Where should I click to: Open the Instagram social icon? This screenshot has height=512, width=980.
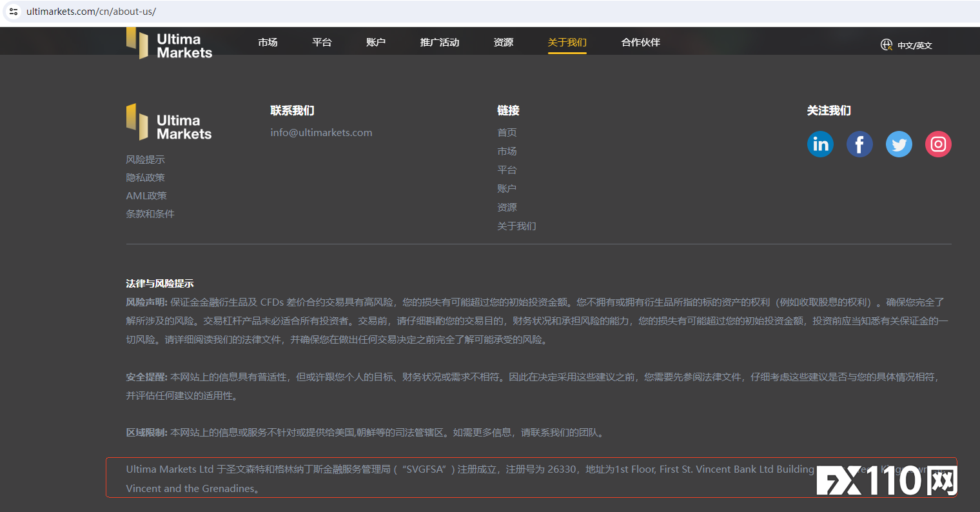click(938, 144)
